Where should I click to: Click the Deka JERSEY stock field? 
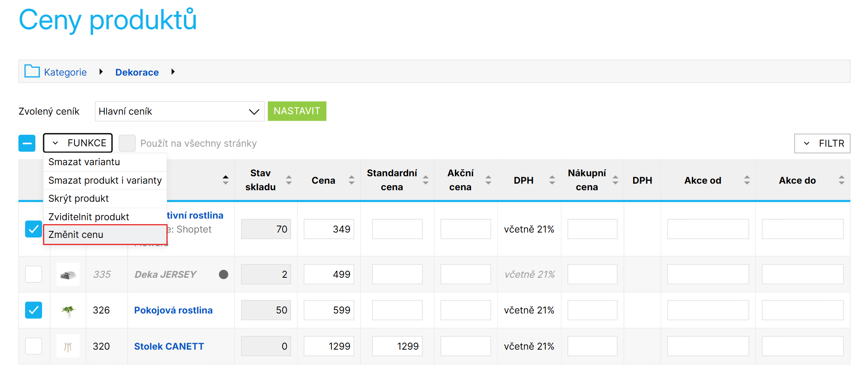click(266, 274)
